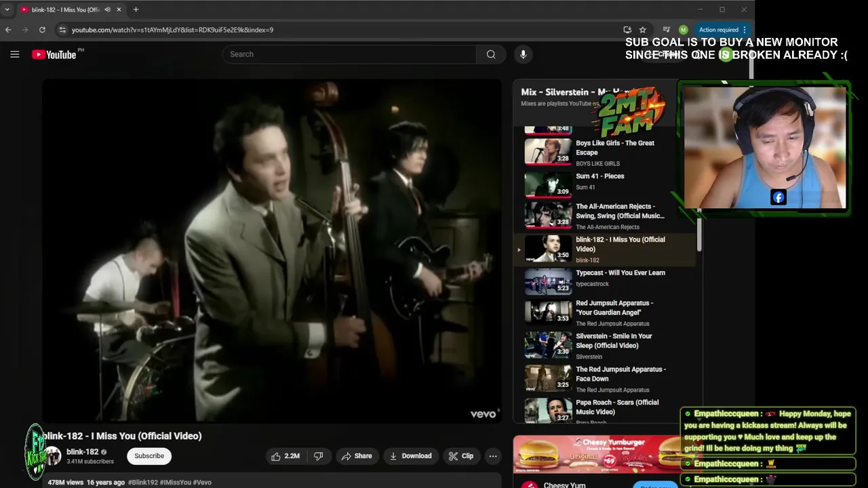Image resolution: width=868 pixels, height=488 pixels.
Task: Open the green Chrome profile avatar
Action: (683, 30)
